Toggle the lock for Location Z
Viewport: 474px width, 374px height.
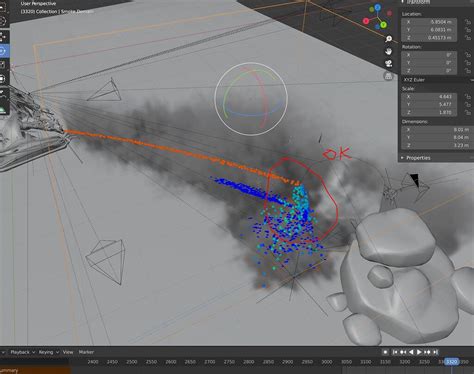click(x=468, y=38)
